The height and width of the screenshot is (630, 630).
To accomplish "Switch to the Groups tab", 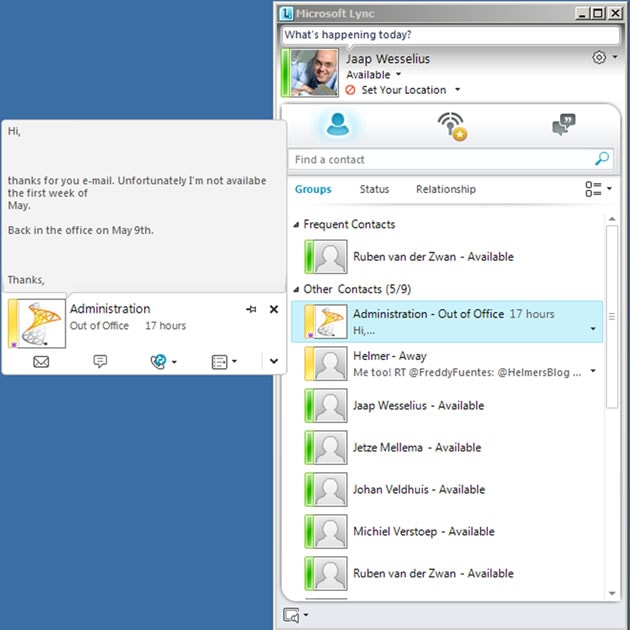I will [313, 189].
